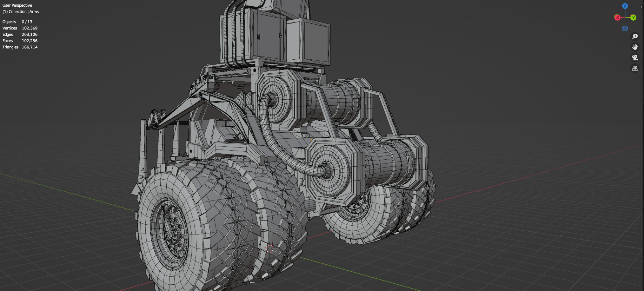Click the Vertices value '102,369'
The width and height of the screenshot is (644, 291).
29,28
